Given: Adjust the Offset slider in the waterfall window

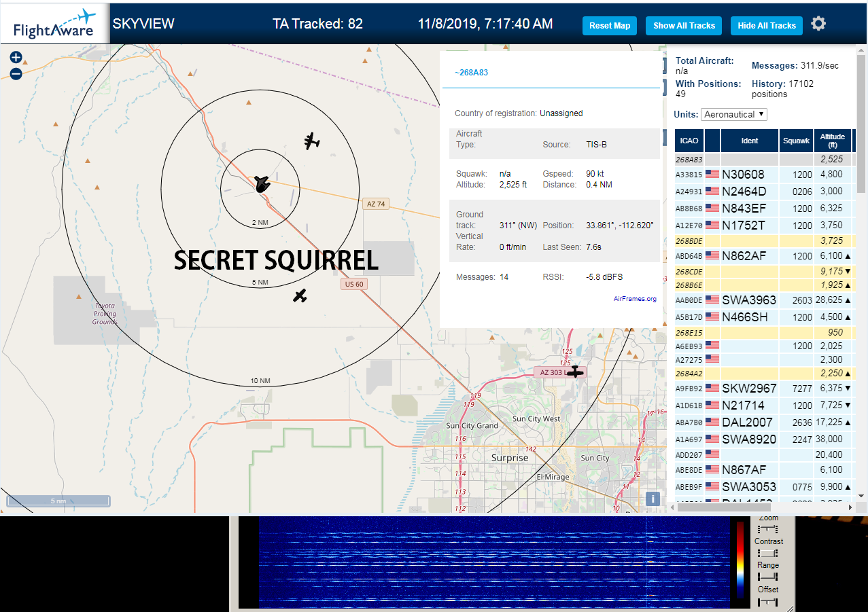Looking at the screenshot, I should point(768,601).
